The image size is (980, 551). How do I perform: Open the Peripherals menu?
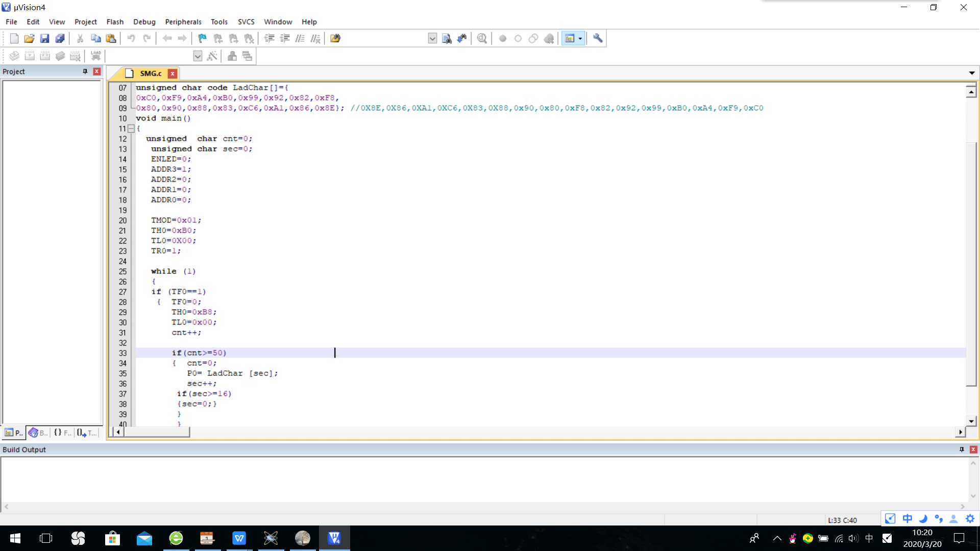click(183, 22)
